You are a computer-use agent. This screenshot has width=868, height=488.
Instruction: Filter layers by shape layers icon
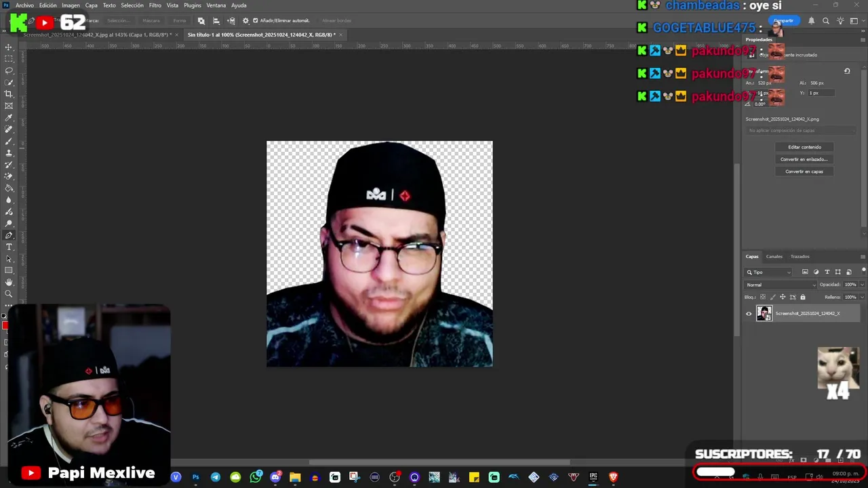coord(837,272)
